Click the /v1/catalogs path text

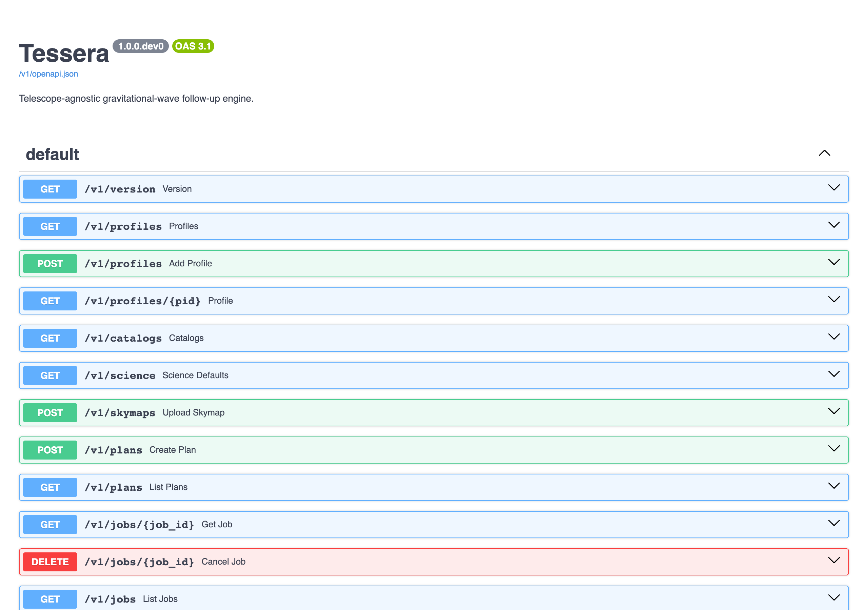click(x=123, y=338)
